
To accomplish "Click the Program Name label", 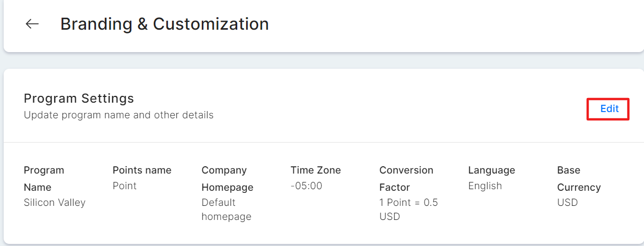I will coord(44,178).
